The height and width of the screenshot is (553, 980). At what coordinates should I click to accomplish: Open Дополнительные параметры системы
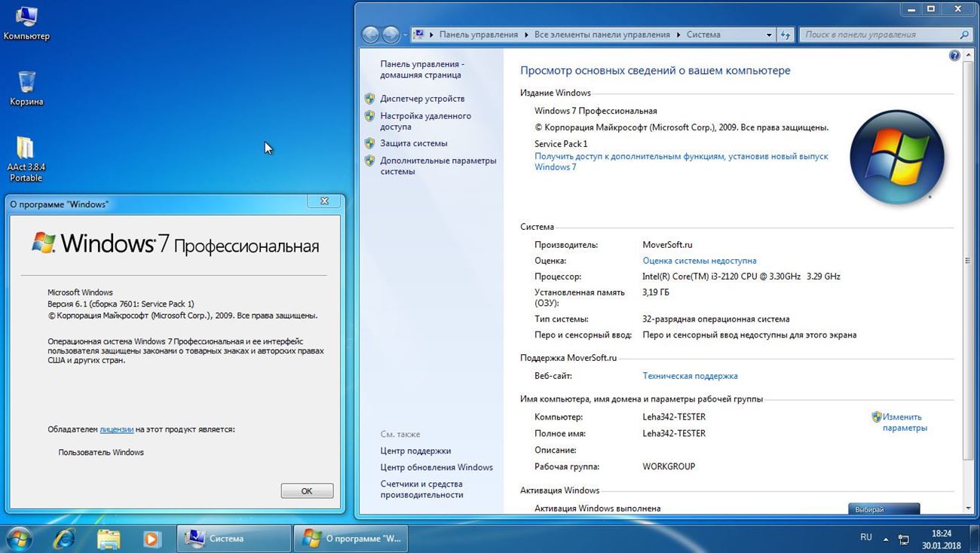coord(438,166)
